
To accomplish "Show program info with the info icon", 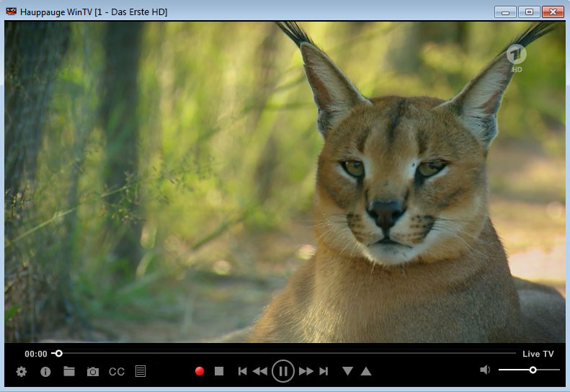I will pos(45,372).
